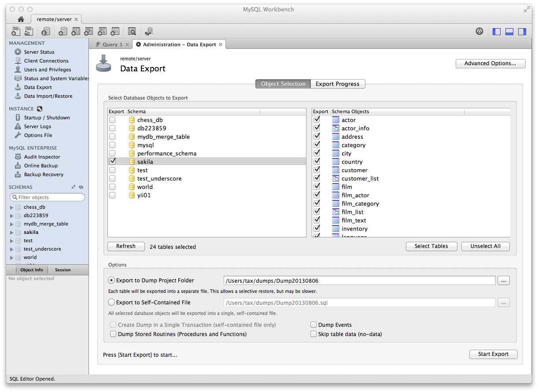Toggle the left sidebar panel visibility

click(497, 32)
